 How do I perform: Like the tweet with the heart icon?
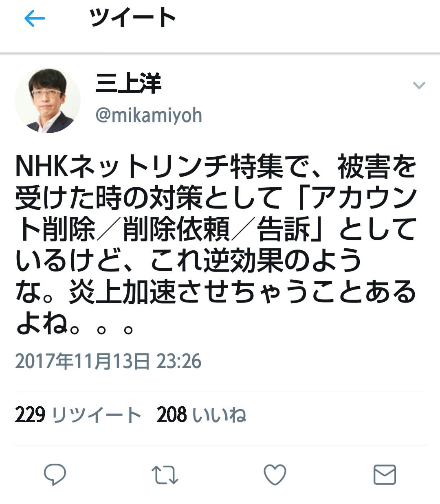(275, 475)
